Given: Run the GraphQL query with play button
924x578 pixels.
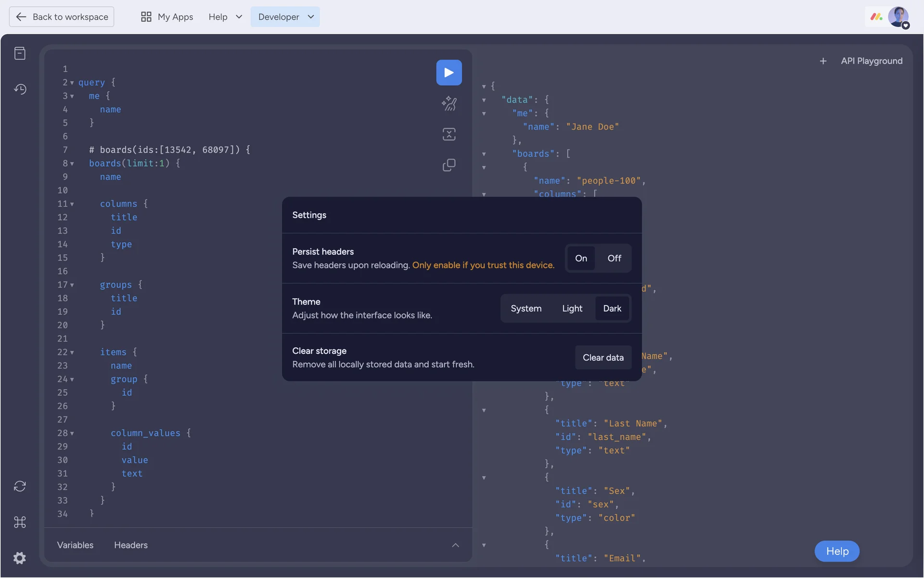Looking at the screenshot, I should pyautogui.click(x=449, y=72).
